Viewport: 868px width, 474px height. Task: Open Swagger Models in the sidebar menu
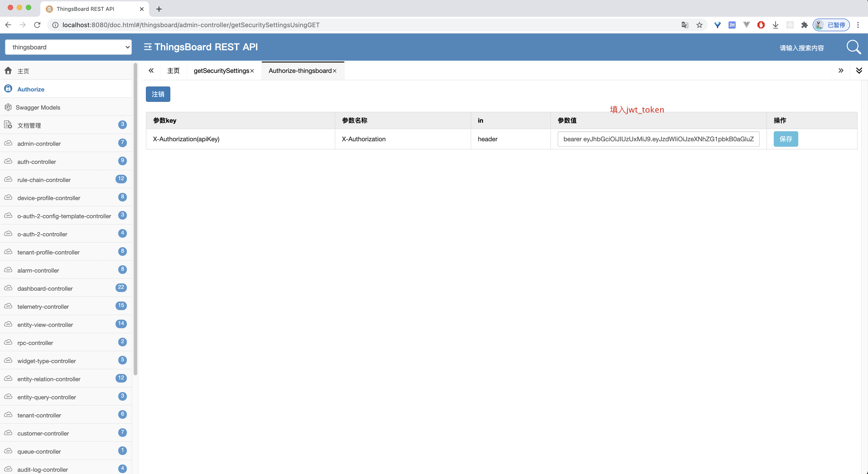[x=66, y=107]
